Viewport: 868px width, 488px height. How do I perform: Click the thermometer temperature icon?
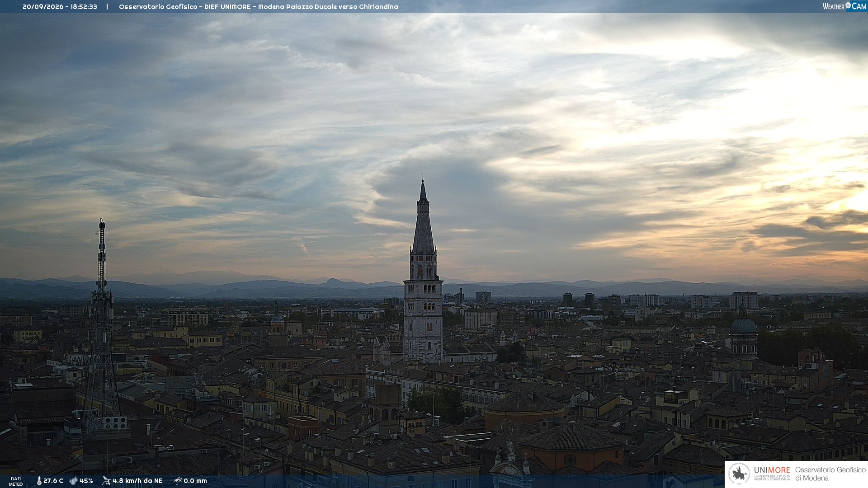(x=39, y=481)
